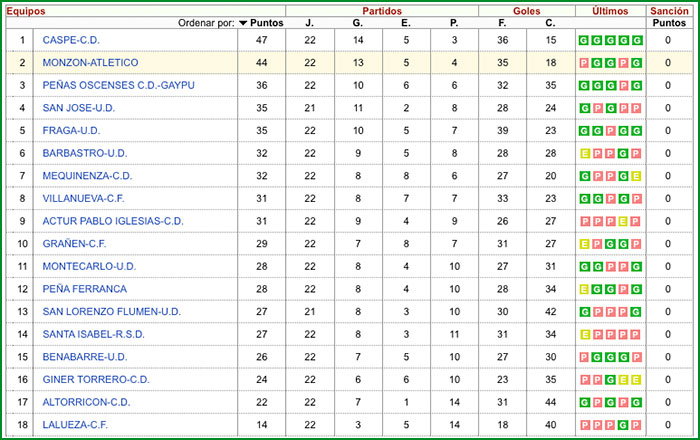Click the sort arrow next to Puntos
The height and width of the screenshot is (440, 700).
click(243, 22)
